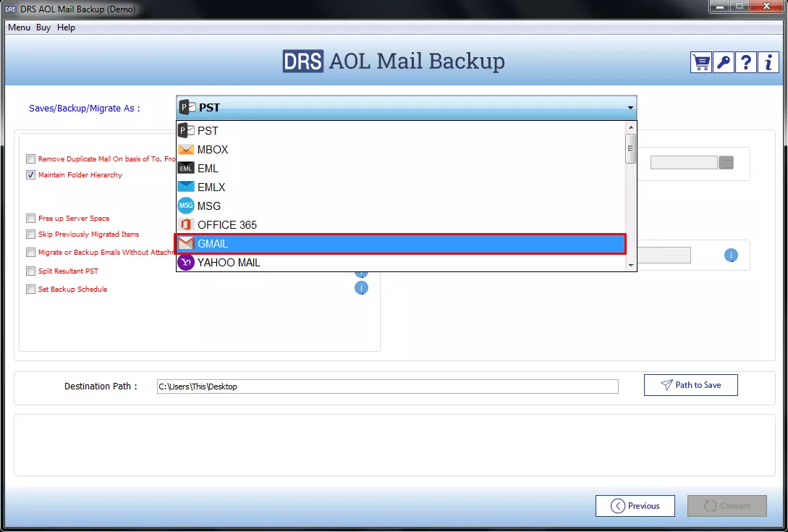Viewport: 788px width, 532px height.
Task: Click dropdown list scroll up arrow
Action: tap(631, 127)
